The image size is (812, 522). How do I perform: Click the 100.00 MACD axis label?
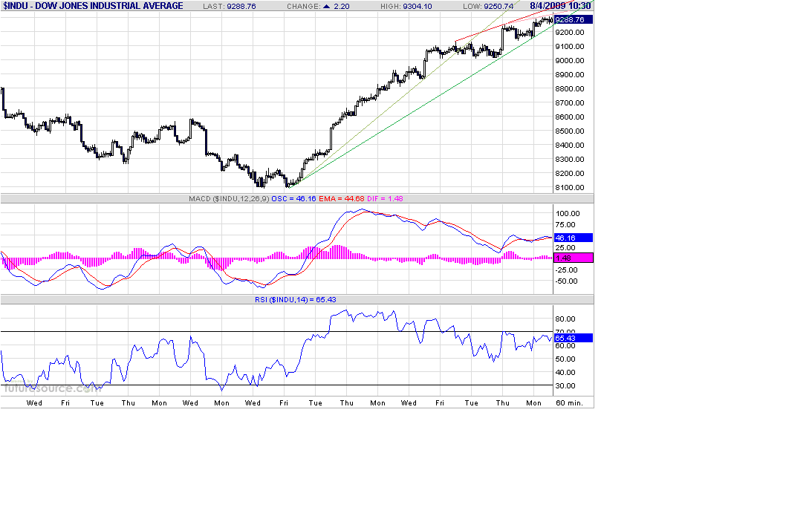568,214
